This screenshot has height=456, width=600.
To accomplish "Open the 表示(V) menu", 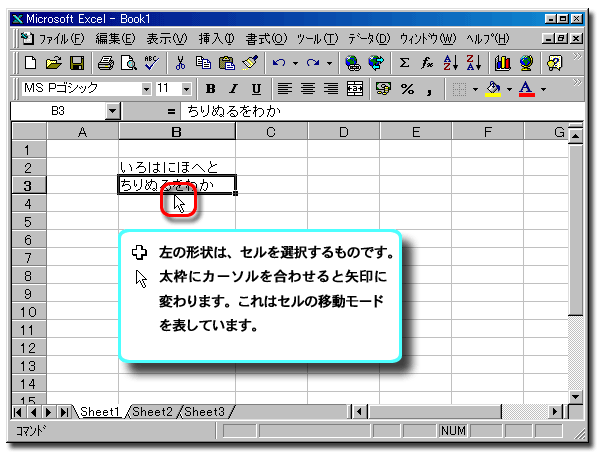I will 167,39.
